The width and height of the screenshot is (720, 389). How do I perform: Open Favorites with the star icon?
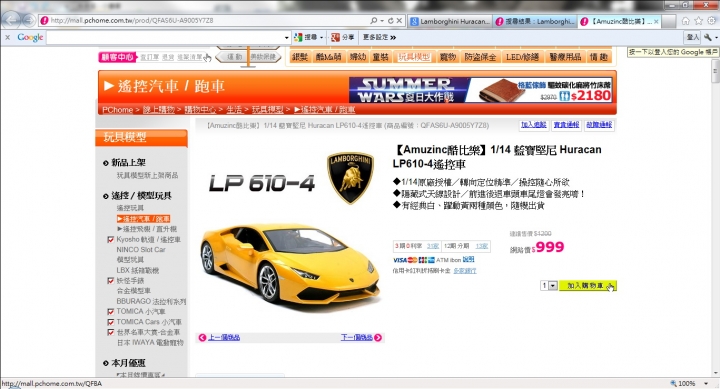tap(698, 21)
